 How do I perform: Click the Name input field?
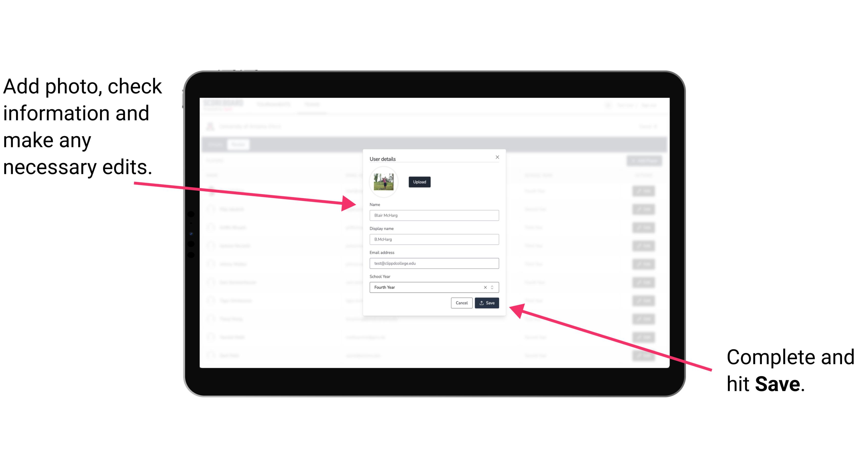(433, 215)
